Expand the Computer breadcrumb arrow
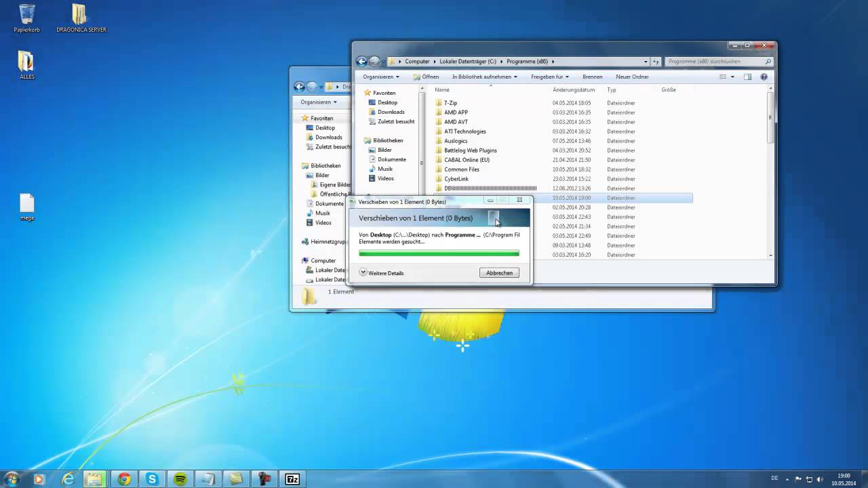Viewport: 868px width, 488px height. [x=435, y=62]
